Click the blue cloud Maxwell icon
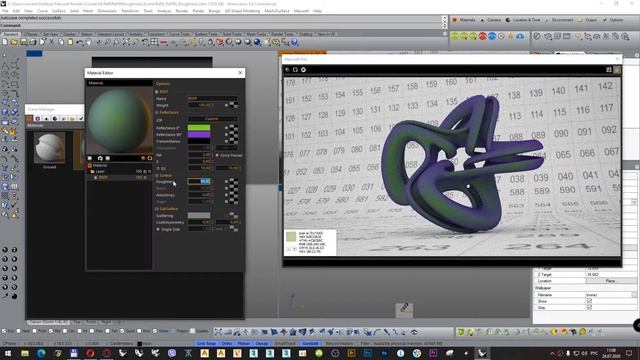Image resolution: width=640 pixels, height=360 pixels. pyautogui.click(x=520, y=36)
